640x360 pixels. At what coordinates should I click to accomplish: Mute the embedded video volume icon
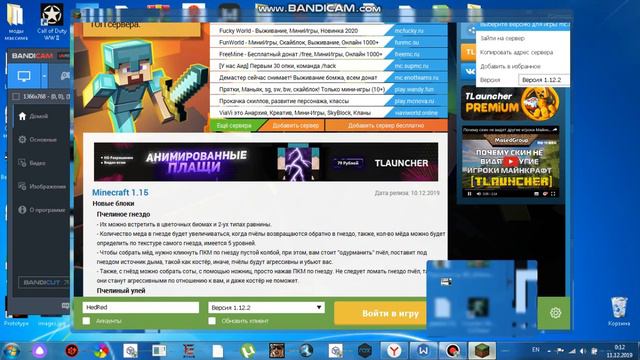(x=478, y=194)
